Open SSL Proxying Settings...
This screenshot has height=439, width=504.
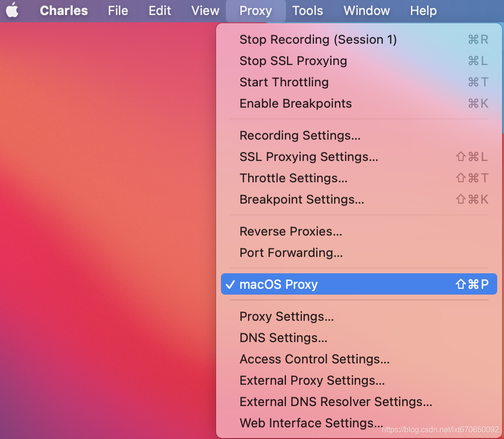(359, 157)
